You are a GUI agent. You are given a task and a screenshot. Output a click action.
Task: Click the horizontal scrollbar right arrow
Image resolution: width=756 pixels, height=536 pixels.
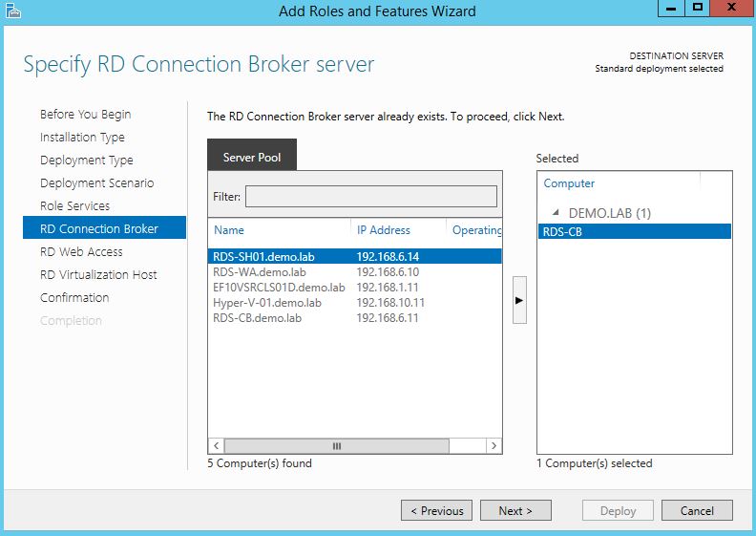pyautogui.click(x=493, y=446)
